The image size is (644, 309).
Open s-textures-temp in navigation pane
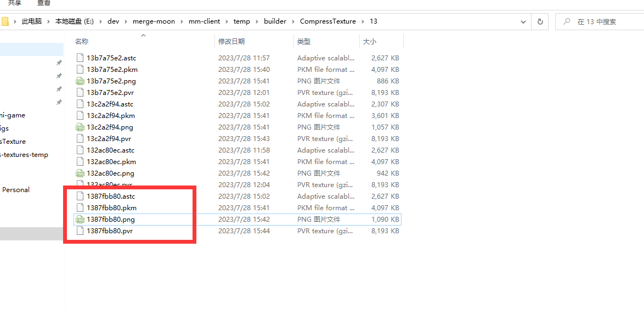pyautogui.click(x=24, y=155)
